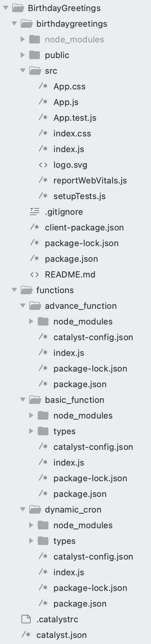Open App.test.js in src
This screenshot has width=151, height=644.
click(75, 118)
